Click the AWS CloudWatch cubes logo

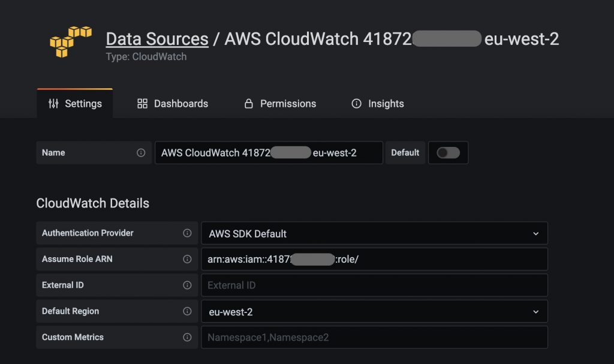click(71, 42)
